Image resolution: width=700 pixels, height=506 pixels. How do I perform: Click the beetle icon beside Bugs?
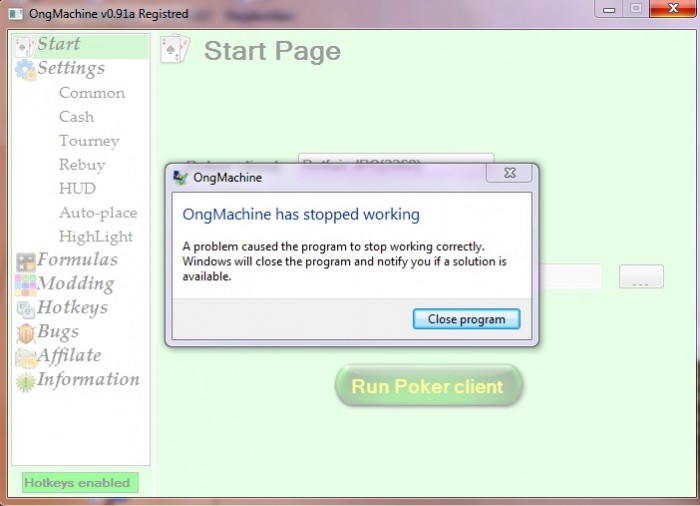25,334
